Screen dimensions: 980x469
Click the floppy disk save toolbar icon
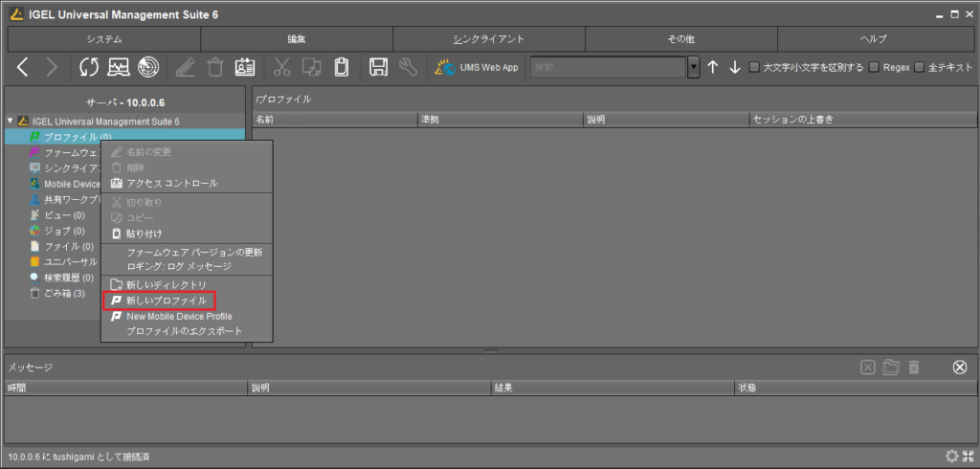coord(377,67)
